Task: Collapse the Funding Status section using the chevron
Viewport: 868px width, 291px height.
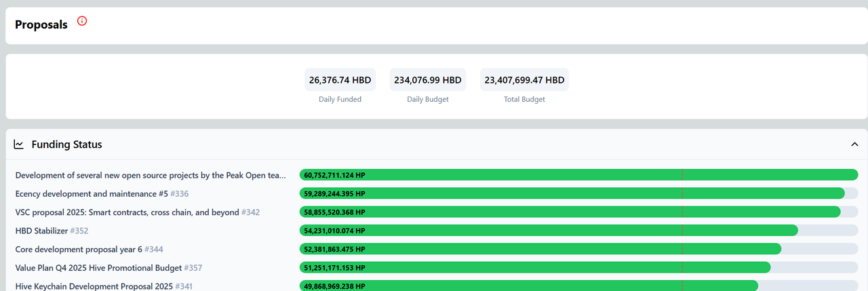Action: click(854, 144)
